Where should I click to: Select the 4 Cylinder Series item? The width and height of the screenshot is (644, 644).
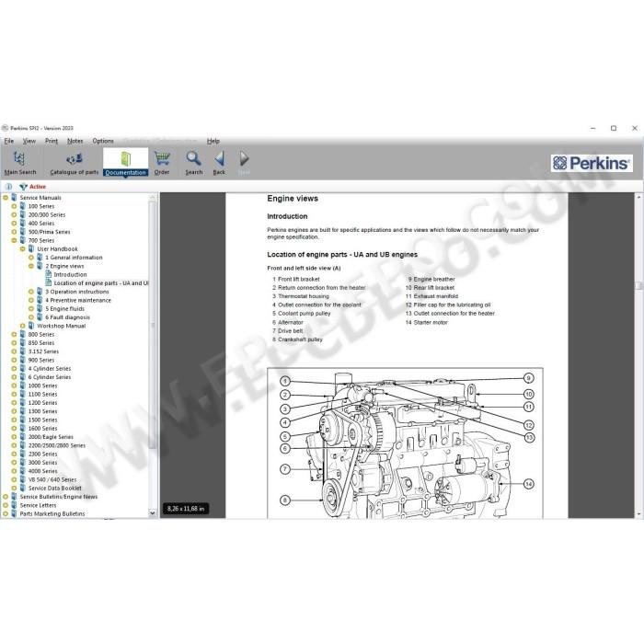click(x=50, y=369)
